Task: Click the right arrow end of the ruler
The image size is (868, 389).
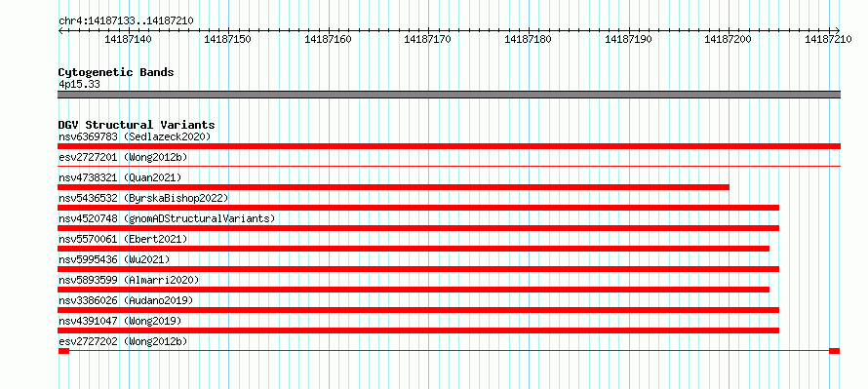Action: coord(838,30)
